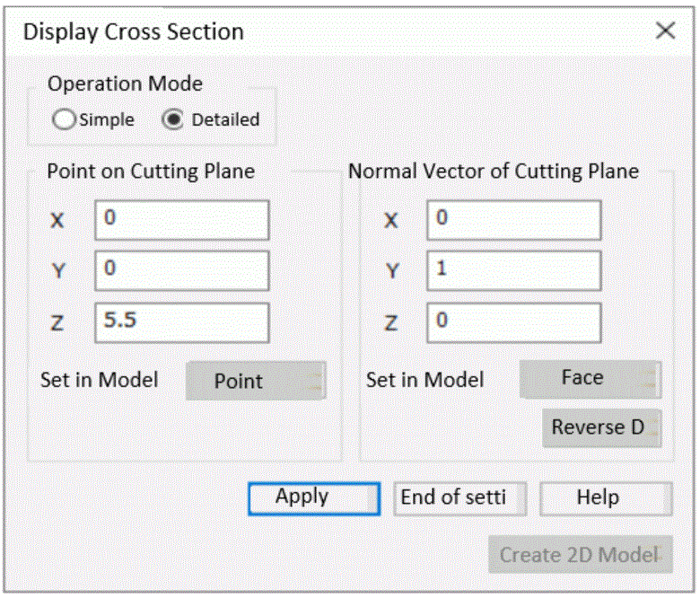Click the End of setti button
700x598 pixels.
point(459,497)
